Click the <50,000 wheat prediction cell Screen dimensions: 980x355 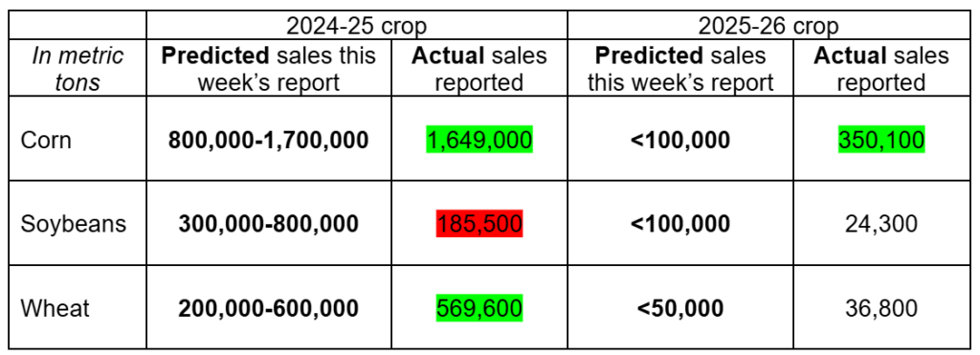(x=680, y=308)
